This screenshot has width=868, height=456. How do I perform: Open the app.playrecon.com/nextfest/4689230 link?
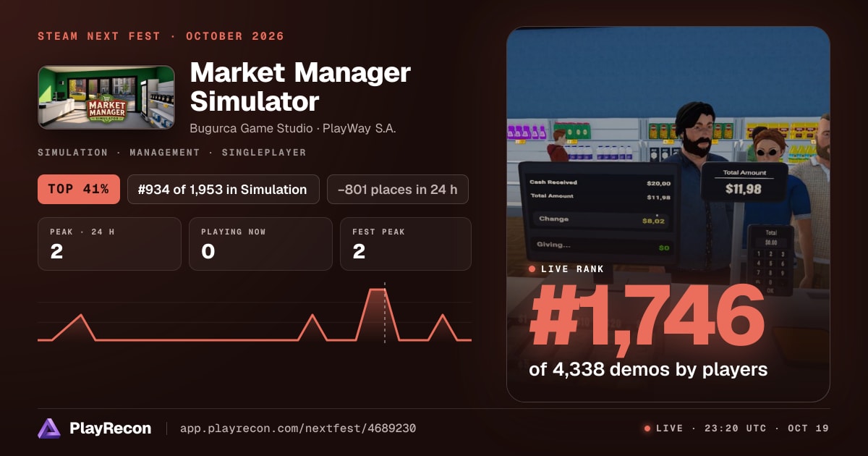coord(297,428)
